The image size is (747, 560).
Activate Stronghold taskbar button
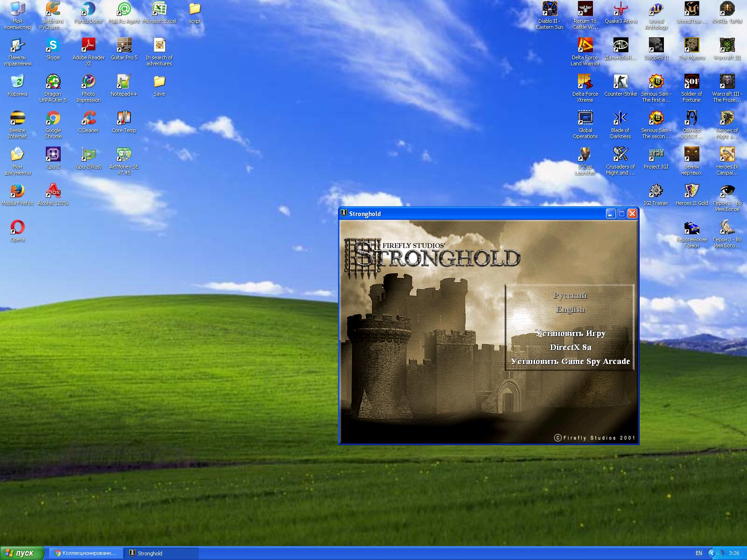(x=161, y=553)
